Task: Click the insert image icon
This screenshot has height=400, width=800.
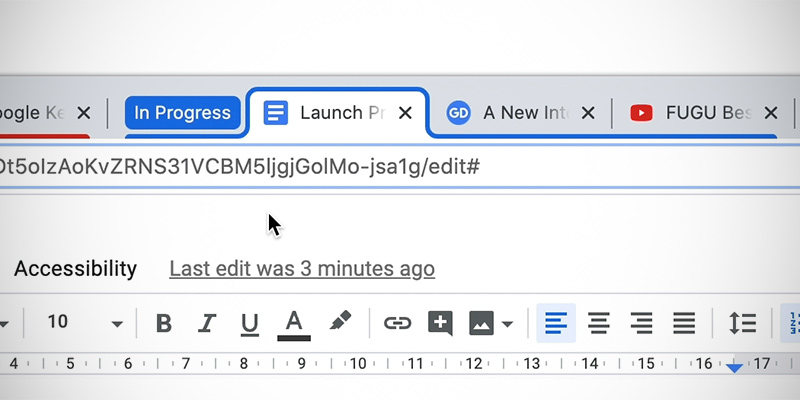Action: point(481,323)
